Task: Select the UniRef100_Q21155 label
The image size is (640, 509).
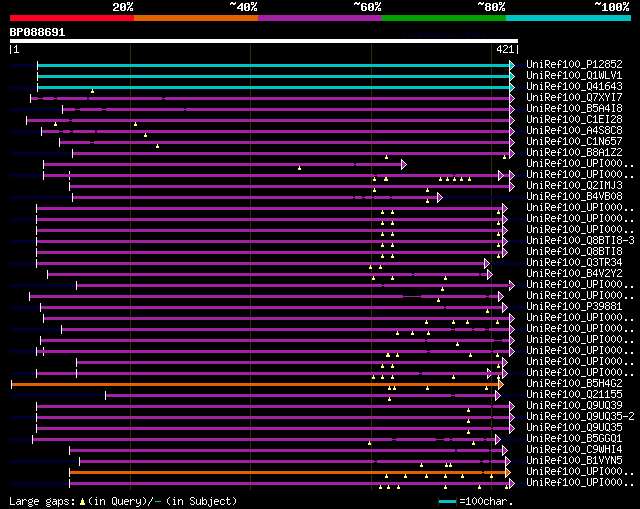Action: coord(574,395)
